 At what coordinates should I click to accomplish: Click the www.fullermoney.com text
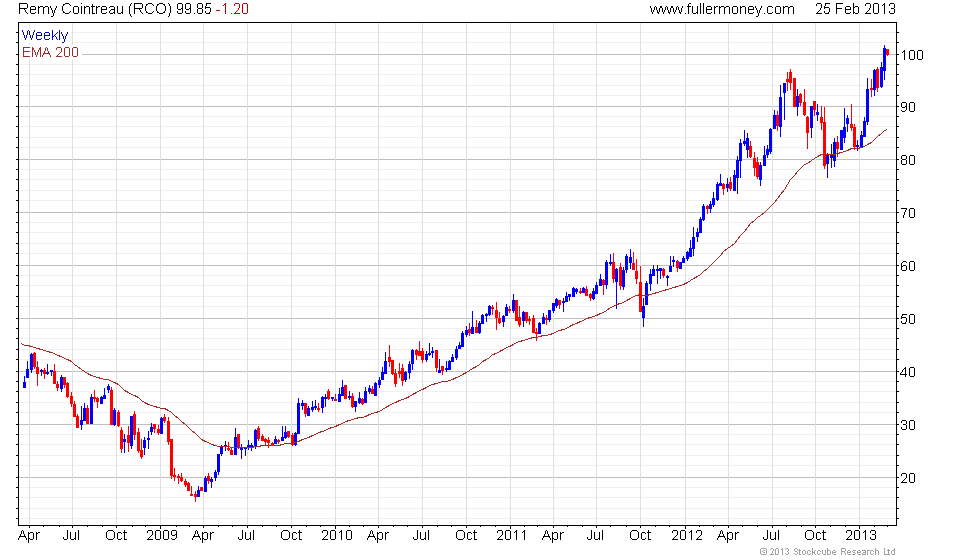[x=722, y=9]
